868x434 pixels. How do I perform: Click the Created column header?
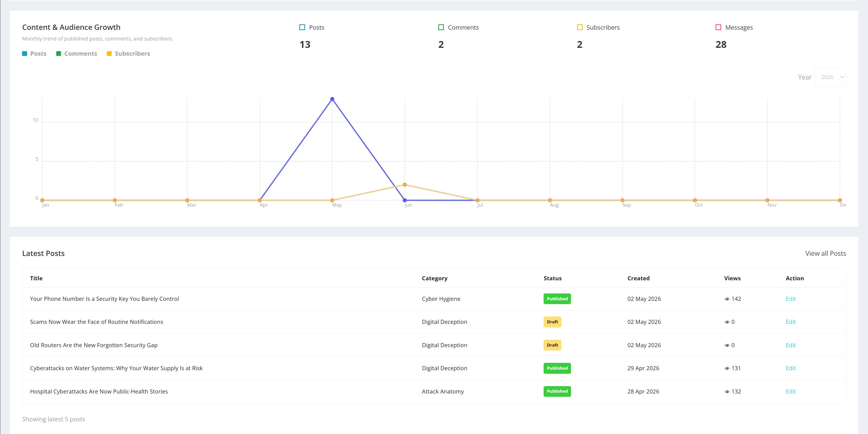638,278
